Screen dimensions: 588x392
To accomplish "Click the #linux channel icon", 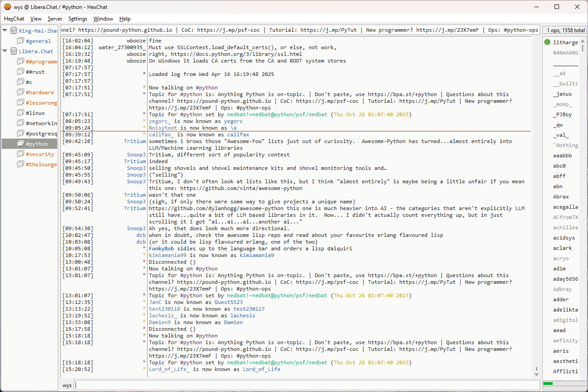I will click(x=21, y=113).
